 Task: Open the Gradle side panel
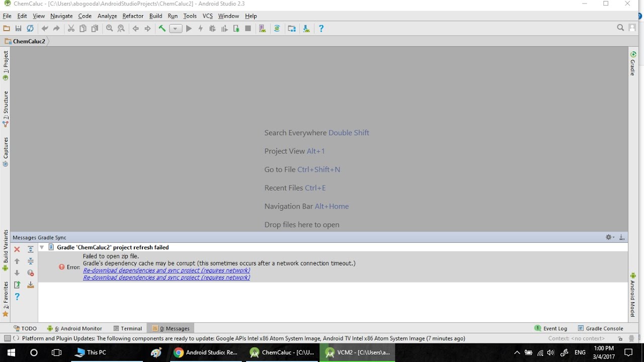click(633, 63)
